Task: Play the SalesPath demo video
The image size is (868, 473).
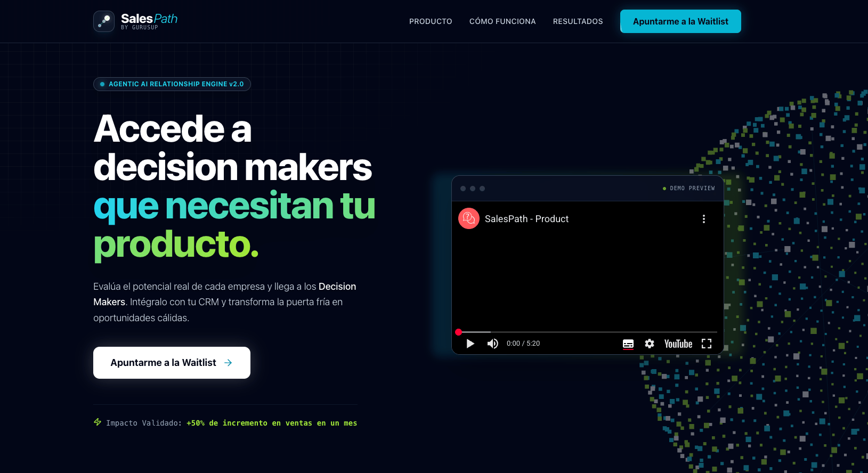Action: [470, 344]
